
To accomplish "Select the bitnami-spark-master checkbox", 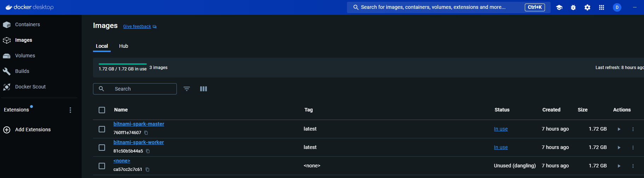I will (x=102, y=129).
